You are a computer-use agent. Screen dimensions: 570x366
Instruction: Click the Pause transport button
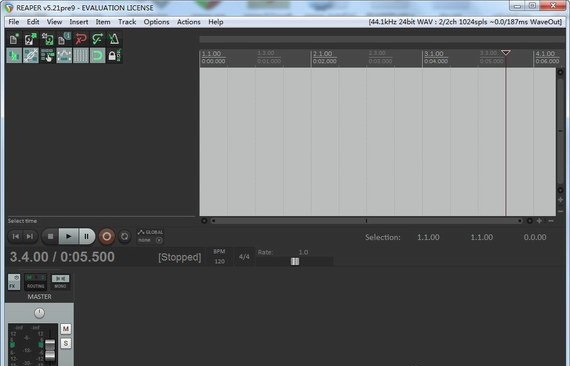point(87,237)
